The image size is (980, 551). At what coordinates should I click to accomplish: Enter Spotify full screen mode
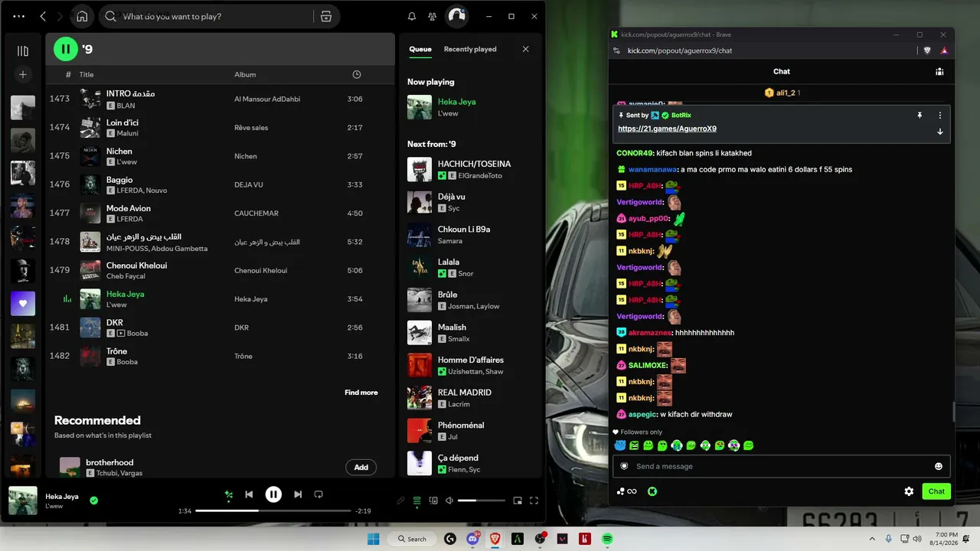534,500
